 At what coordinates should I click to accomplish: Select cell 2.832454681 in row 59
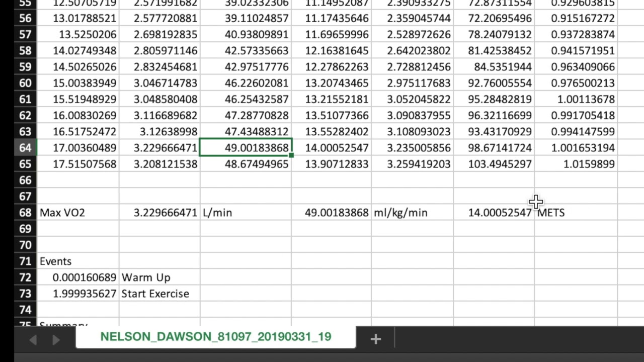[159, 67]
